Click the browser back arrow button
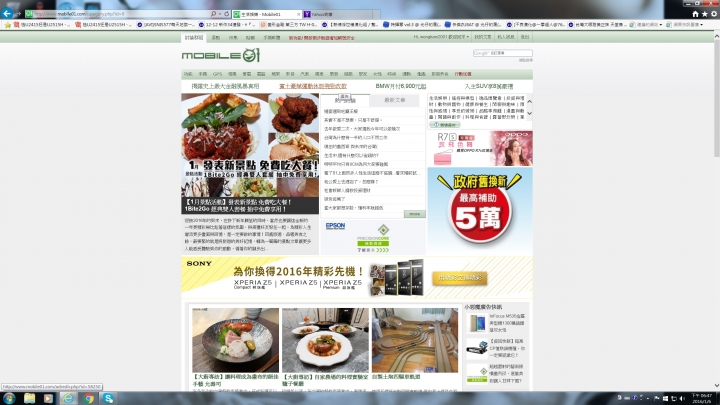This screenshot has height=405, width=720. [7, 14]
